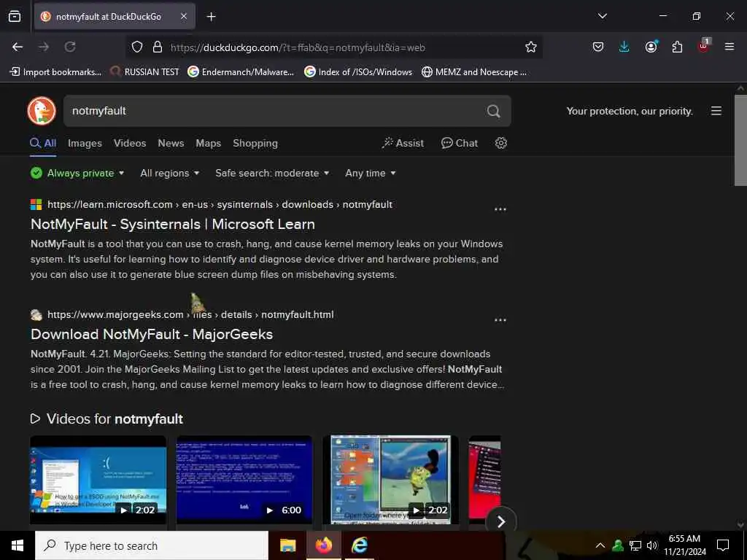Open the Firefox View icon
The image size is (747, 560).
[15, 16]
